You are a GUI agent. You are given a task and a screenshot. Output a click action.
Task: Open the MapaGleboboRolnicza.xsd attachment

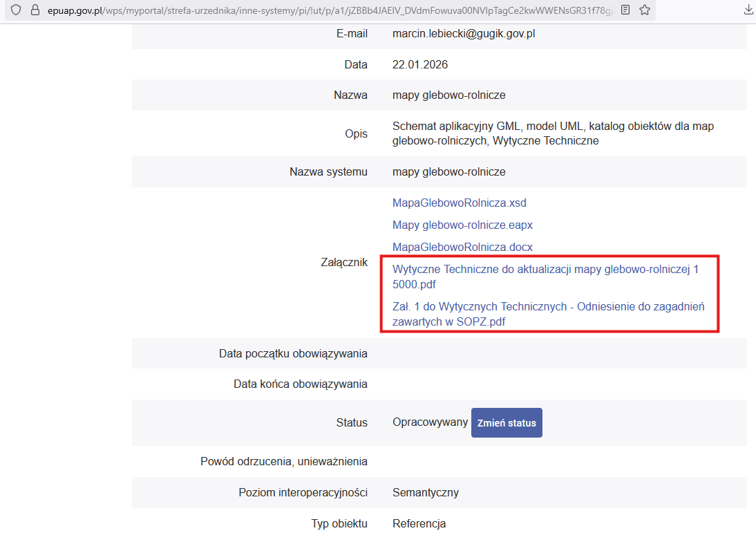(459, 203)
